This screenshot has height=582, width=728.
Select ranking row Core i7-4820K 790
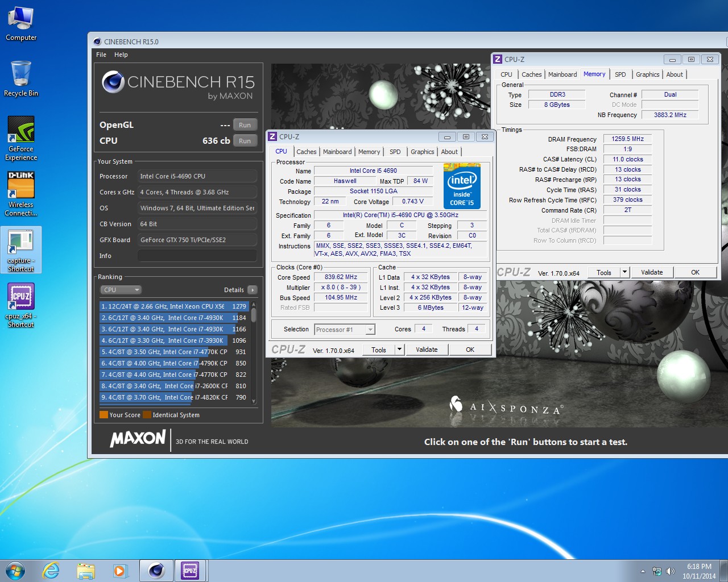pos(174,397)
